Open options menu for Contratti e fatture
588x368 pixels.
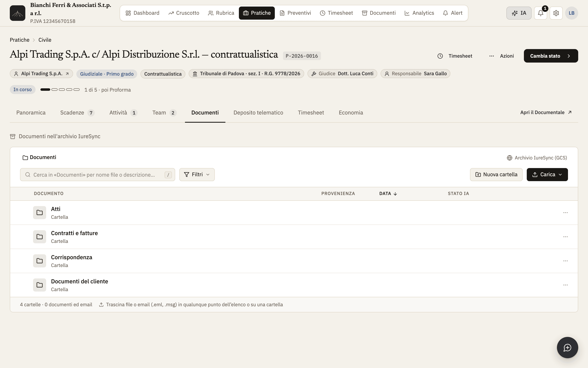coord(565,237)
